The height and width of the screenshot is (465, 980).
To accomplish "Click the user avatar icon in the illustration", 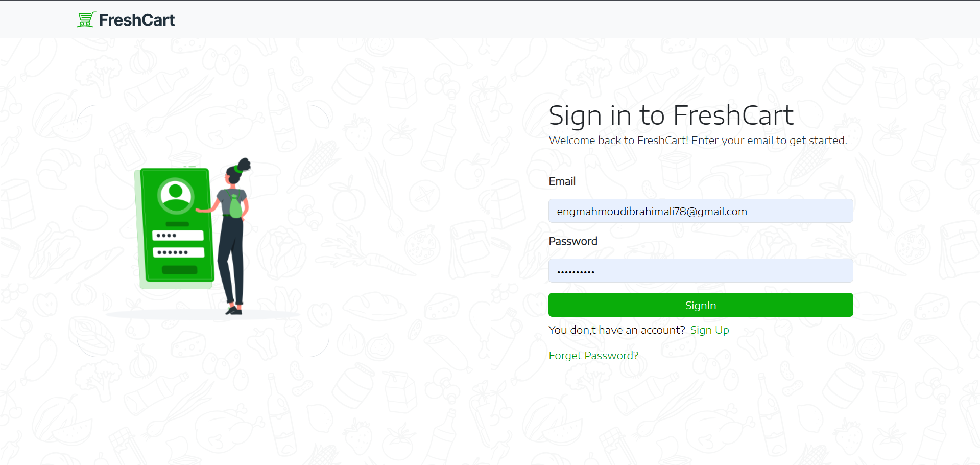I will click(176, 195).
